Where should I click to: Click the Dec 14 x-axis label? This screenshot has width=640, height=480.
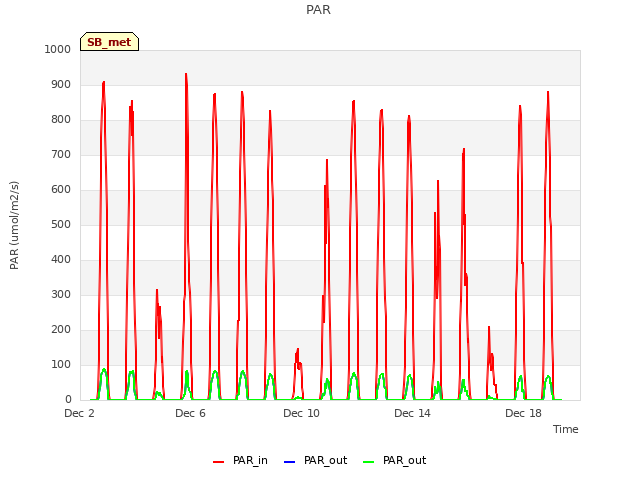point(413,413)
